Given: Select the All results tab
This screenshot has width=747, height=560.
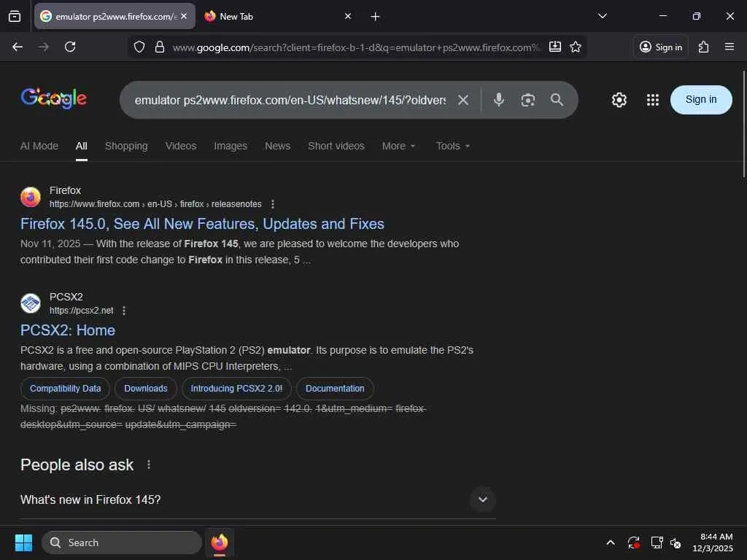Looking at the screenshot, I should point(82,146).
